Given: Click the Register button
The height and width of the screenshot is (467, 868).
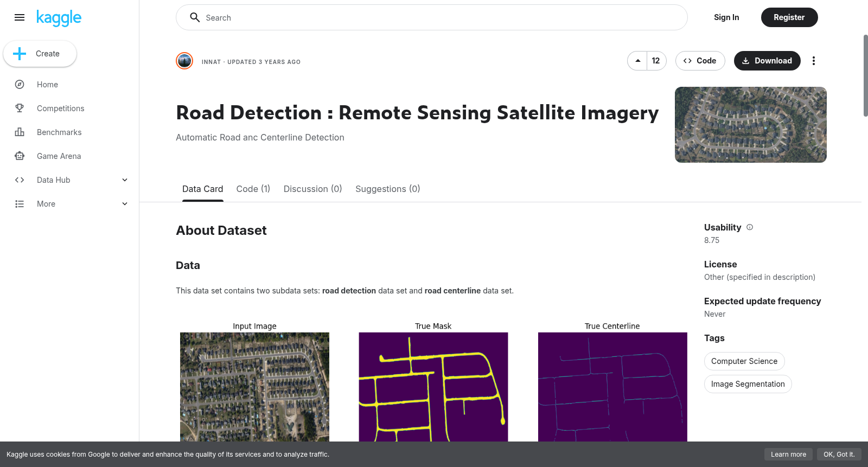Looking at the screenshot, I should click(789, 17).
